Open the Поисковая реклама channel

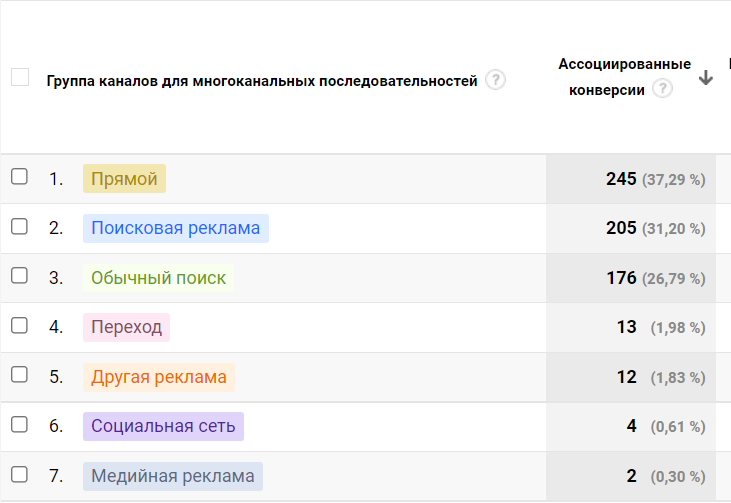click(x=175, y=228)
